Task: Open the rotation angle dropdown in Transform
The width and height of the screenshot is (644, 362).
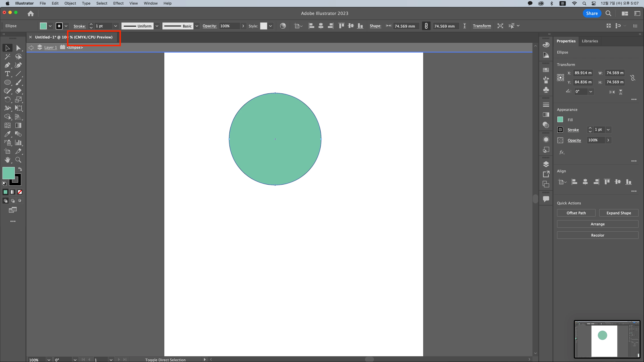Action: pyautogui.click(x=591, y=92)
